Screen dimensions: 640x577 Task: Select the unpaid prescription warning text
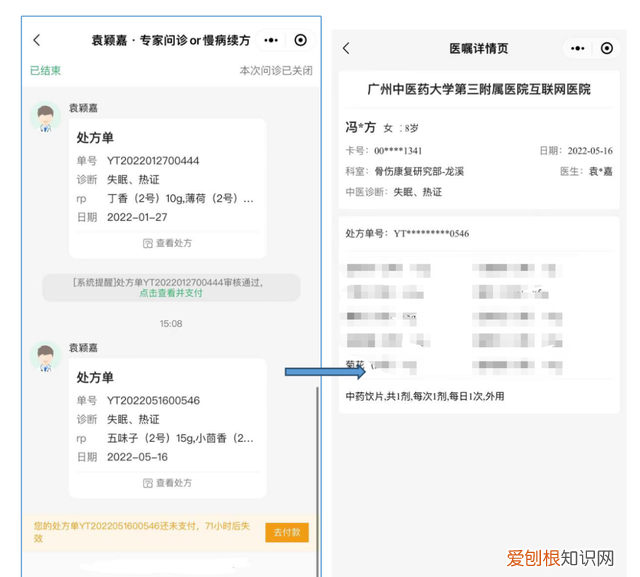point(142,532)
